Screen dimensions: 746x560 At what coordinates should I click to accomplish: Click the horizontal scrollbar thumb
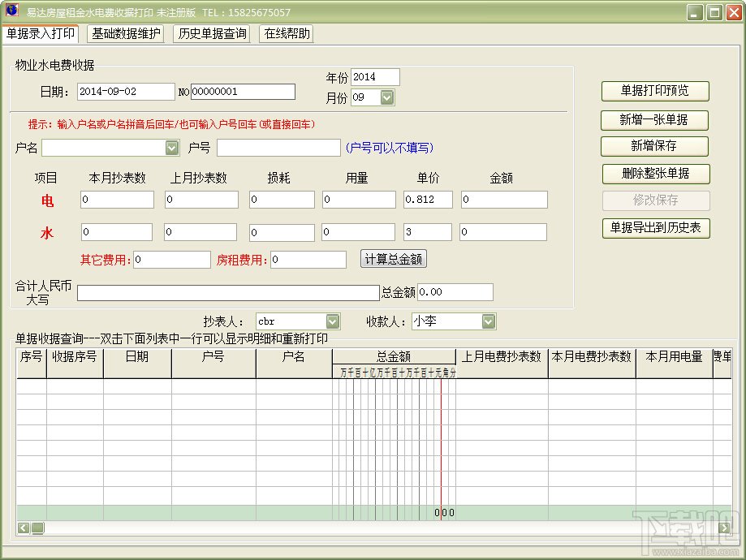click(38, 528)
